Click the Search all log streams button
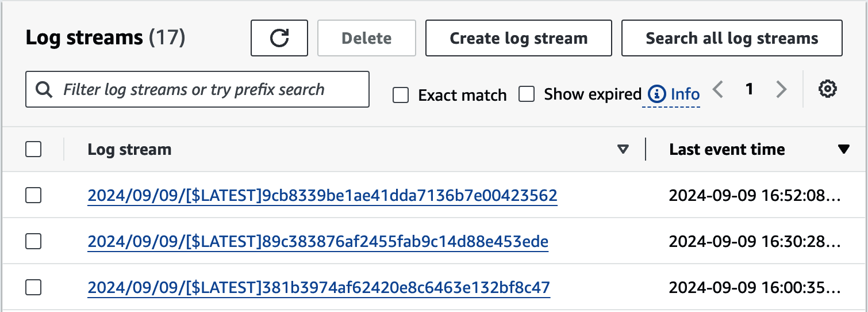The image size is (868, 312). (x=732, y=38)
